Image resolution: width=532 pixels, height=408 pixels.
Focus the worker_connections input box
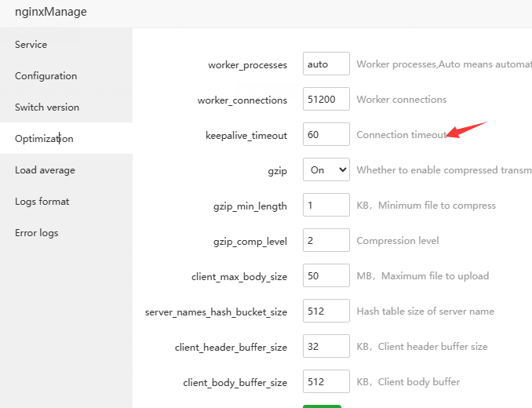click(326, 100)
